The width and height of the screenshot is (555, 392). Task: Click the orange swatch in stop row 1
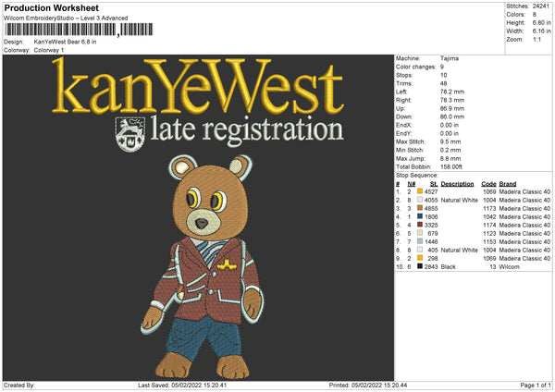(420, 191)
